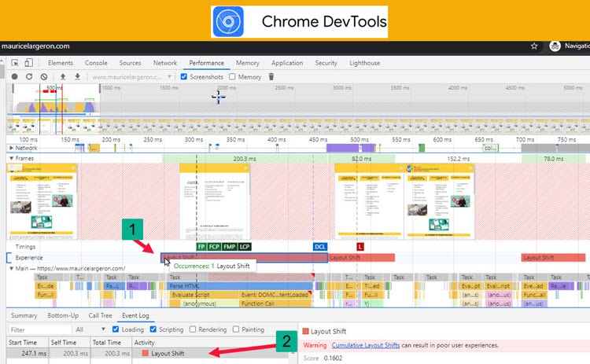
Task: Start recording with the round record button
Action: pyautogui.click(x=15, y=77)
